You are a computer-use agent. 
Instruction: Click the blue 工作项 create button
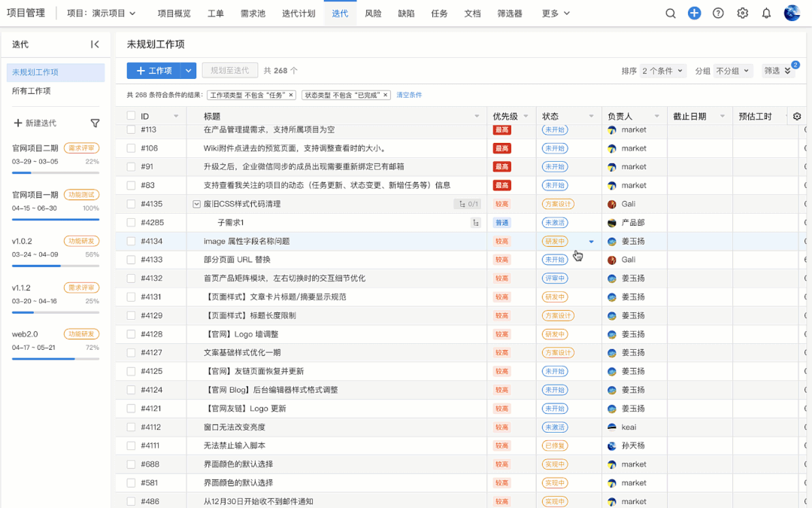(154, 71)
